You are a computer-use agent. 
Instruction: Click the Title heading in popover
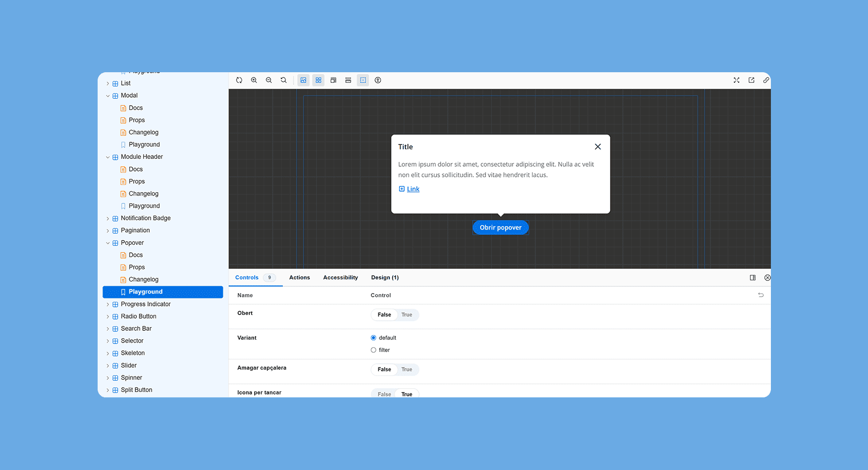tap(405, 147)
